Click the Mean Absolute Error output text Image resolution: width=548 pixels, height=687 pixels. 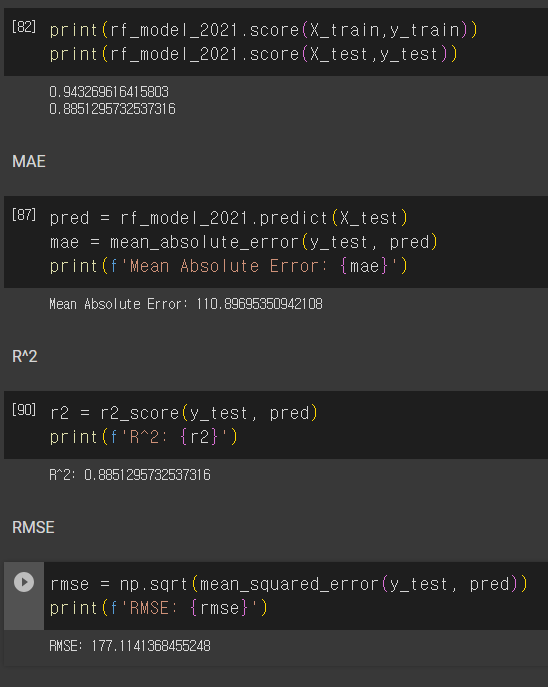coord(186,304)
